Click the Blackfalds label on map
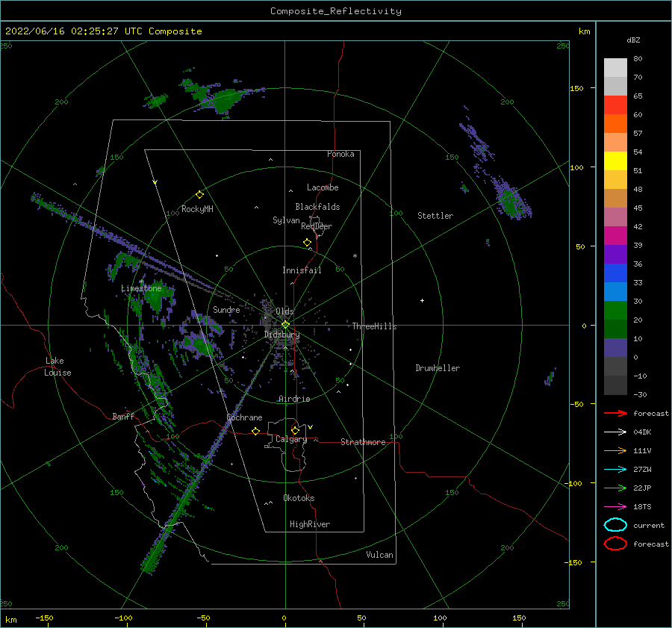The width and height of the screenshot is (672, 628). 317,207
